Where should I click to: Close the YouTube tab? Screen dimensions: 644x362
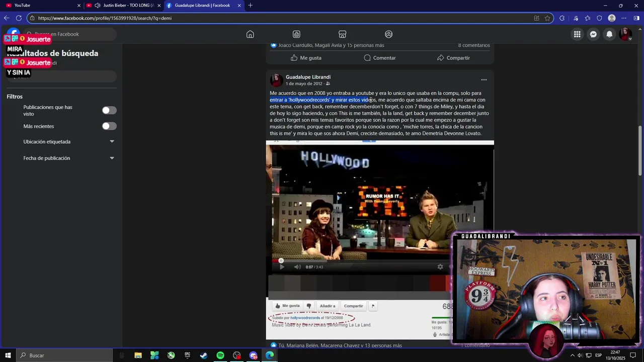point(78,6)
